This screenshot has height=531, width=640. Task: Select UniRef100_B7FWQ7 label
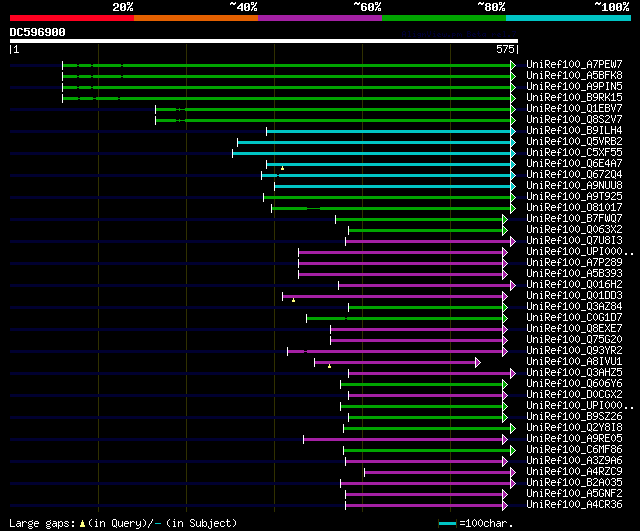[x=574, y=219]
